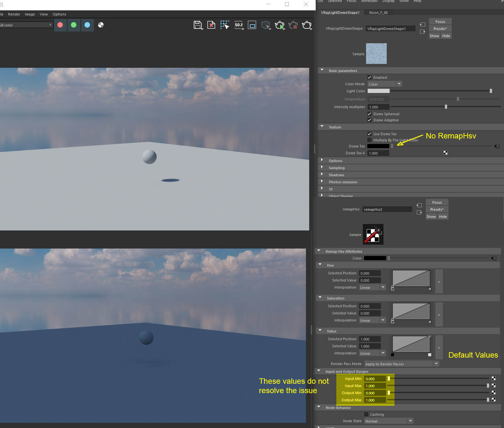504x428 pixels.
Task: Open the Node State dropdown
Action: 389,421
